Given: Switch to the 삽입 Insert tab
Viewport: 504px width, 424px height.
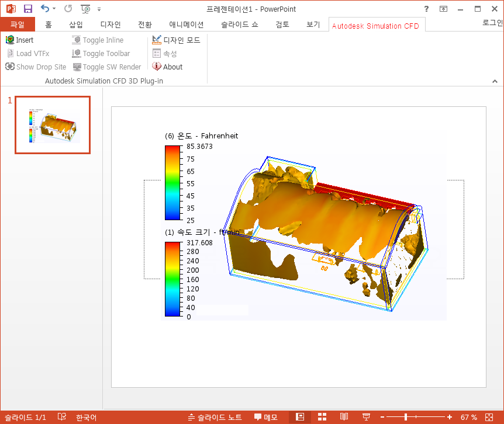Looking at the screenshot, I should (x=76, y=25).
